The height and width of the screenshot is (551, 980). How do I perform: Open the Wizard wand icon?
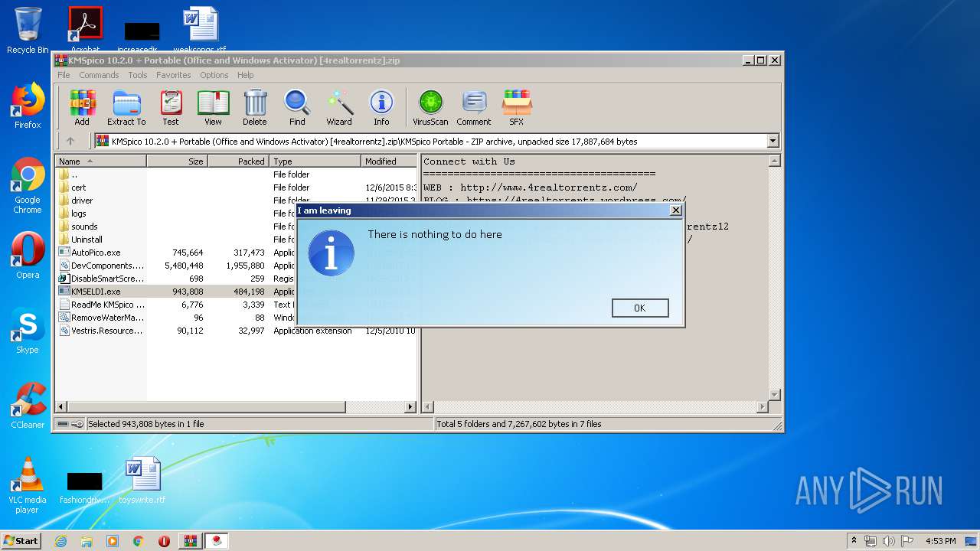[339, 108]
